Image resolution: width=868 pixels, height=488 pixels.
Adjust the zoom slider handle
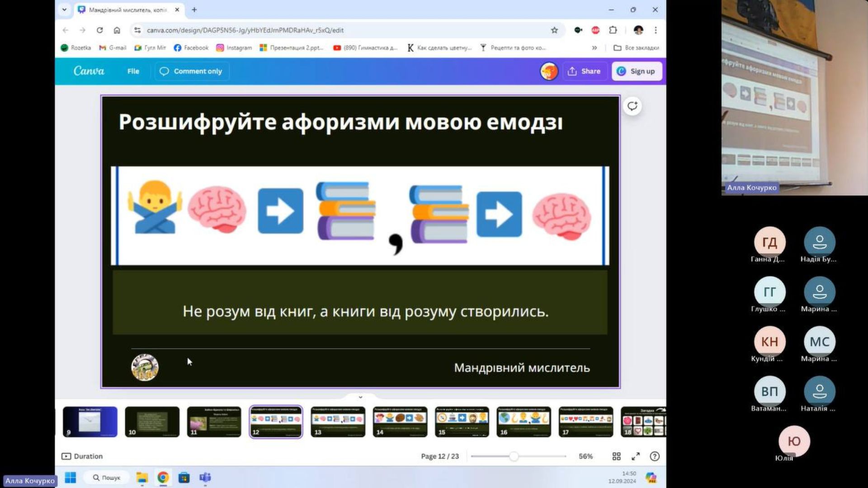point(514,456)
